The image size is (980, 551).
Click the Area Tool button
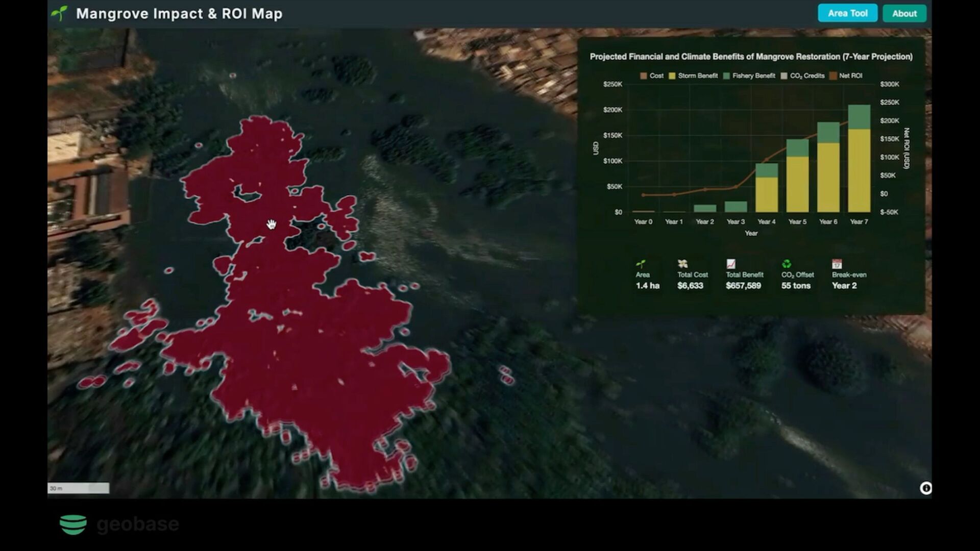click(847, 13)
